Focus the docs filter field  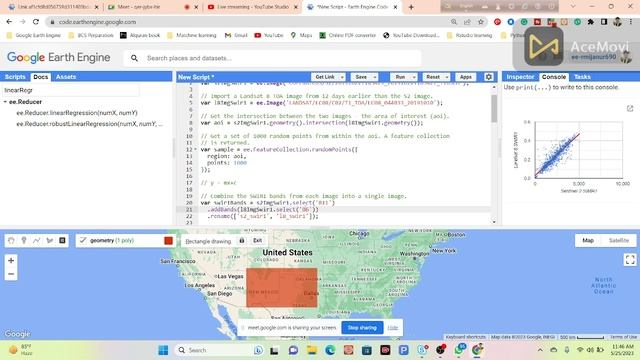(71, 90)
